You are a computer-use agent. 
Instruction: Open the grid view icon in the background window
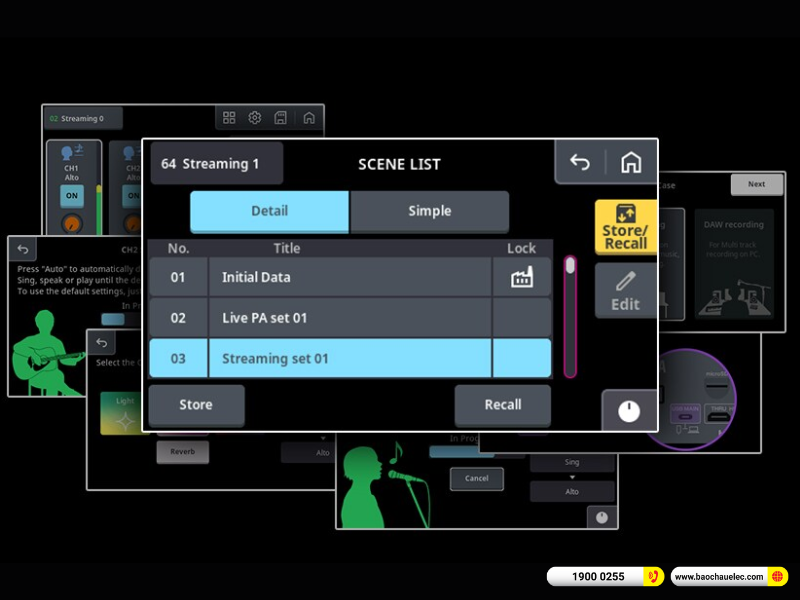229,118
